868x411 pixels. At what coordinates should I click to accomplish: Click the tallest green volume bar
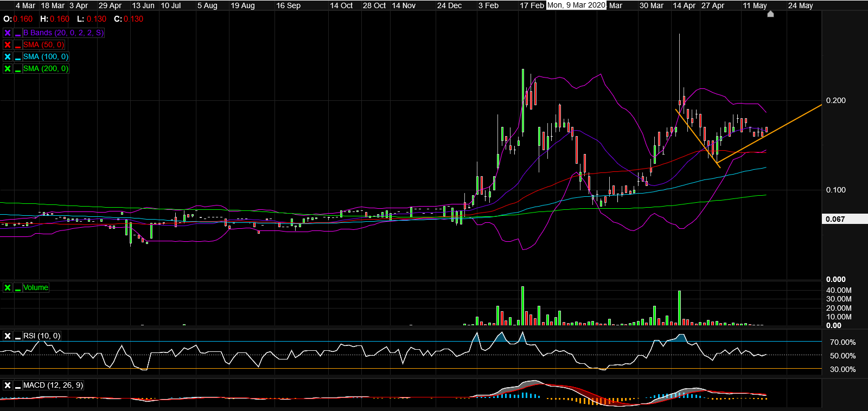click(523, 306)
